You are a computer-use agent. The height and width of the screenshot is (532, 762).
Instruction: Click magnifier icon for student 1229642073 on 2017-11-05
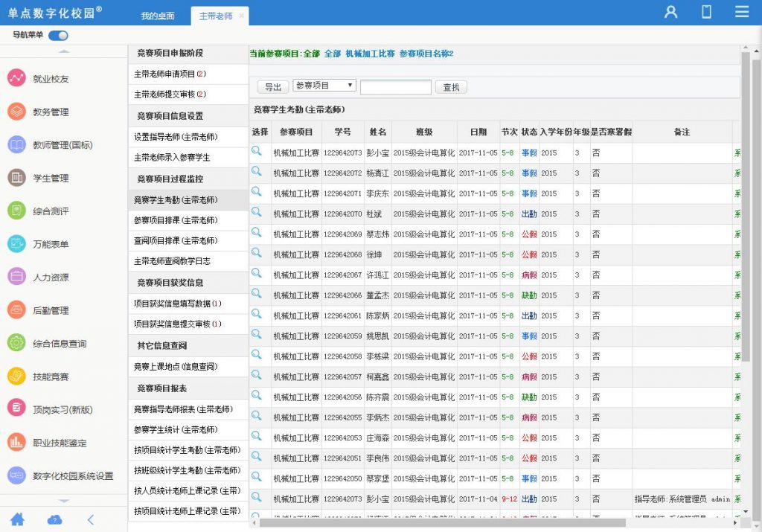click(x=257, y=151)
